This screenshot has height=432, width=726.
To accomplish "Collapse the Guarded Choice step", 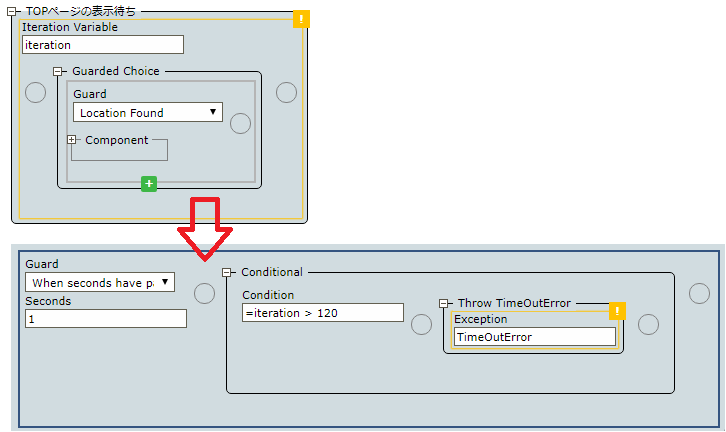I will point(57,71).
